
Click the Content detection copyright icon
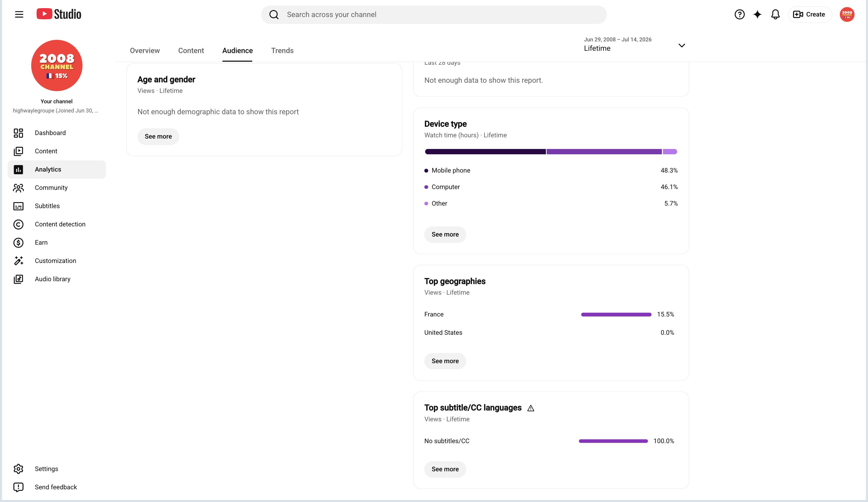[x=18, y=224]
